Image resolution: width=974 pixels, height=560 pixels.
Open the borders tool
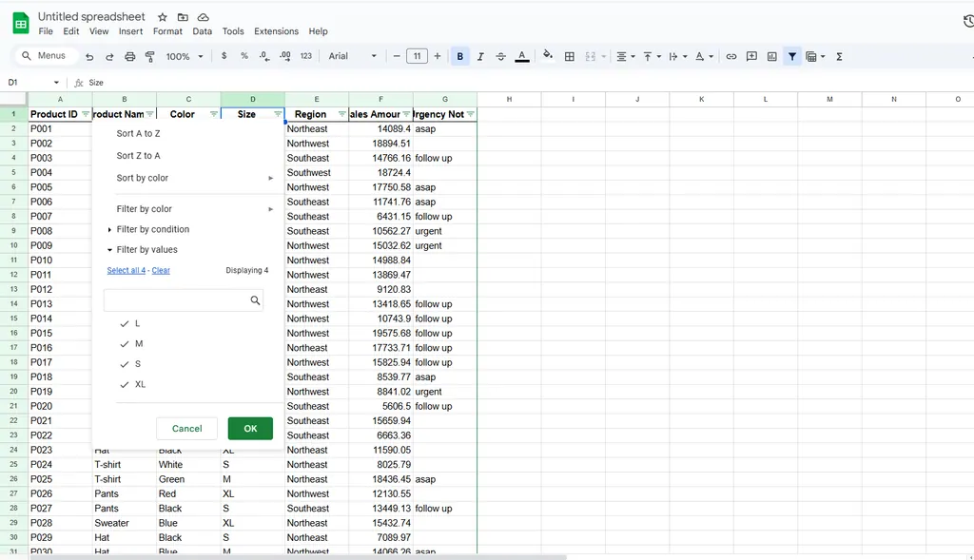570,57
